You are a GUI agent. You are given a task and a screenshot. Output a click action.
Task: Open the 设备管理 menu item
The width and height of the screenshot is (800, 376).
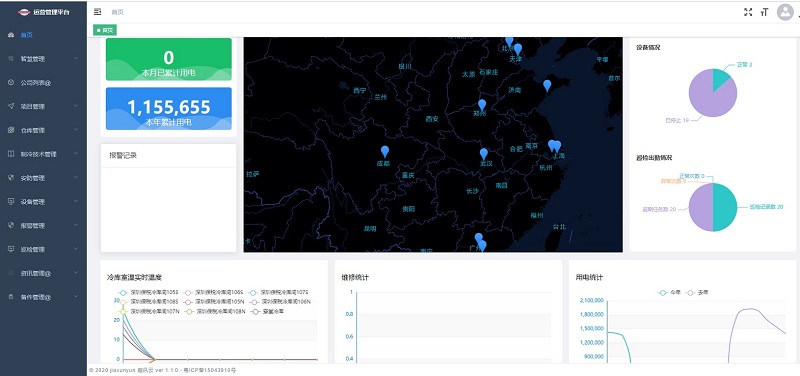click(43, 202)
